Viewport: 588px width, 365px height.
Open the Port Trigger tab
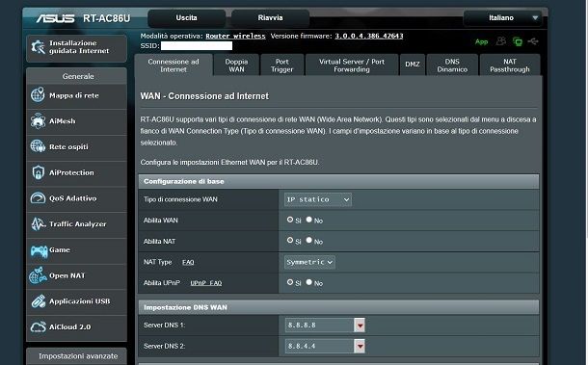282,65
